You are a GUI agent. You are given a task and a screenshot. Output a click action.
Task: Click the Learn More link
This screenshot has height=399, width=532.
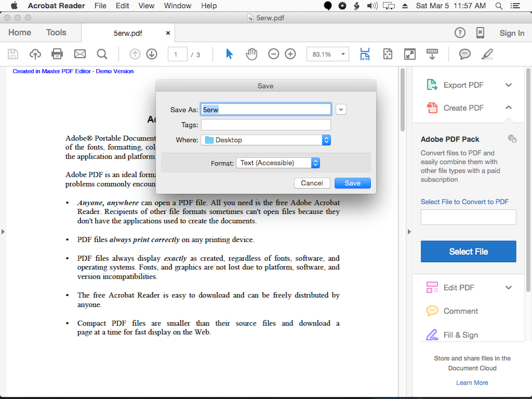coord(472,383)
